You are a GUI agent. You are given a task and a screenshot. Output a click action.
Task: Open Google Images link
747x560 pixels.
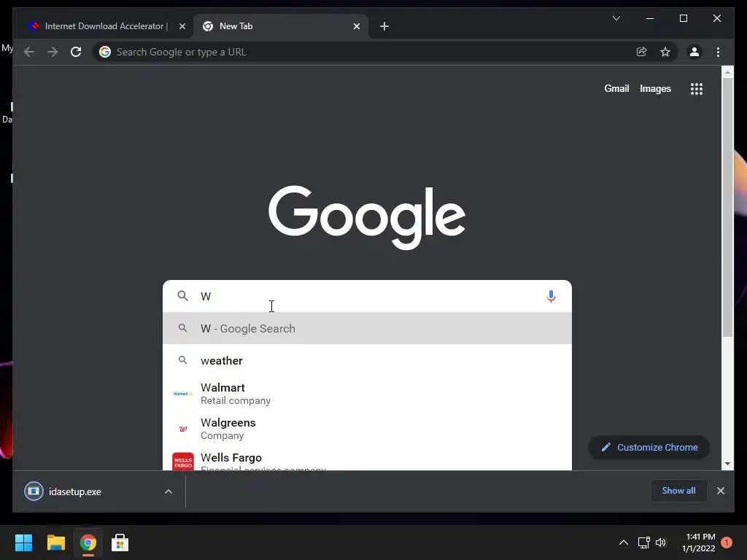coord(655,88)
